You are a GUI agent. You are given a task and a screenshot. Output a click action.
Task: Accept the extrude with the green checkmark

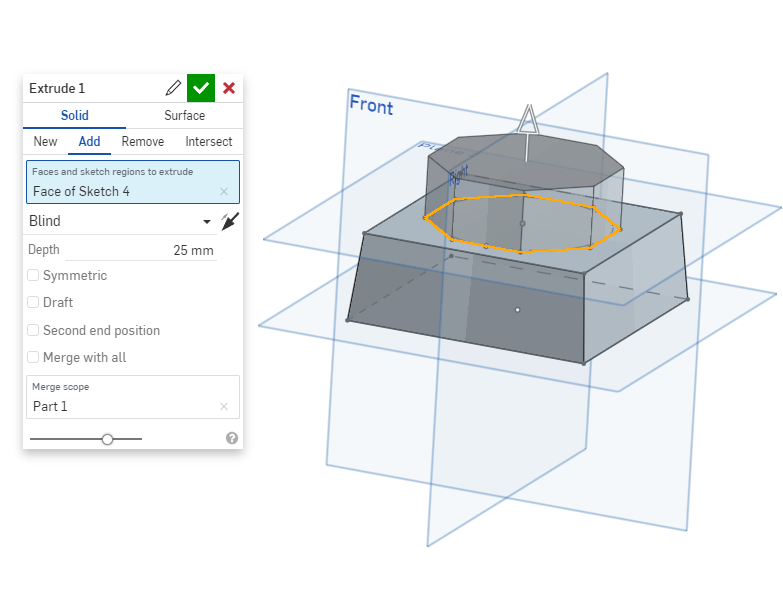tap(201, 88)
